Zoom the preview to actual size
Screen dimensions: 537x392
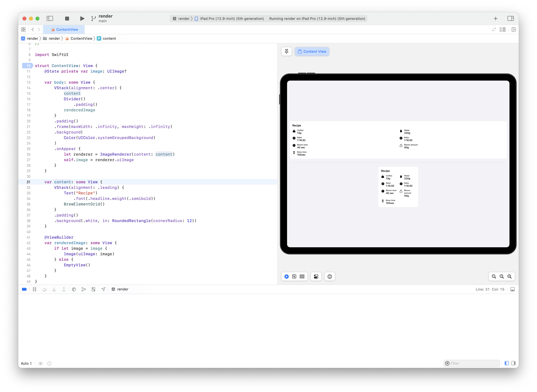point(502,276)
